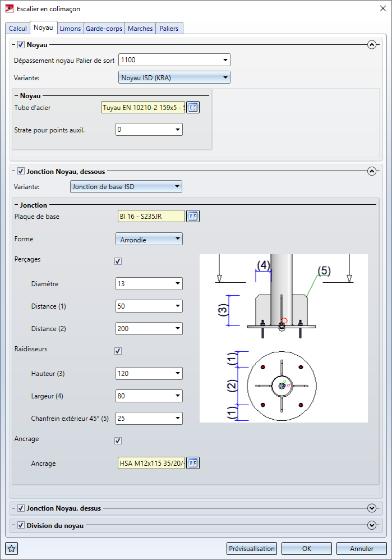The image size is (392, 560).
Task: Click the favorites star icon
Action: (11, 548)
